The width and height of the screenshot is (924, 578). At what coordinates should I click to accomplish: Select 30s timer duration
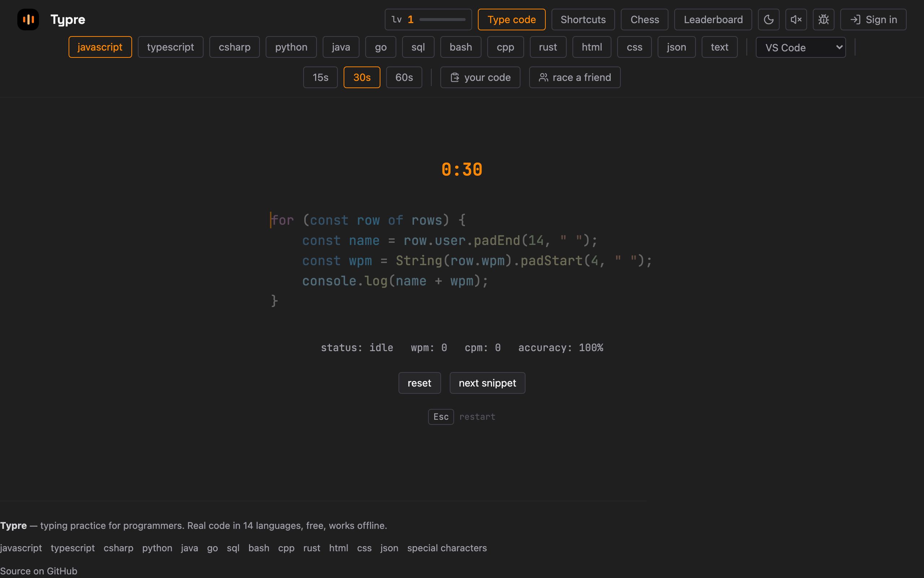pyautogui.click(x=362, y=77)
